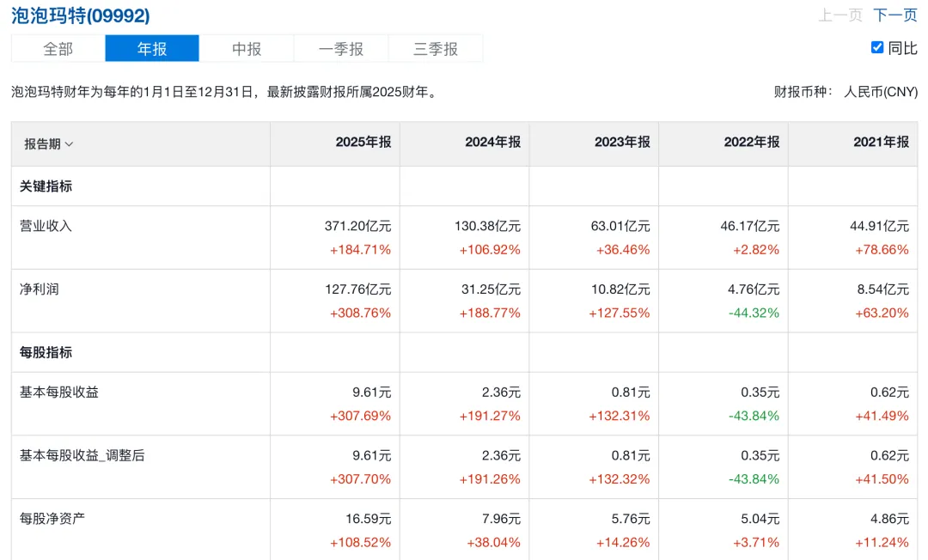The width and height of the screenshot is (928, 560).
Task: Open the 三季报 tab
Action: [436, 48]
